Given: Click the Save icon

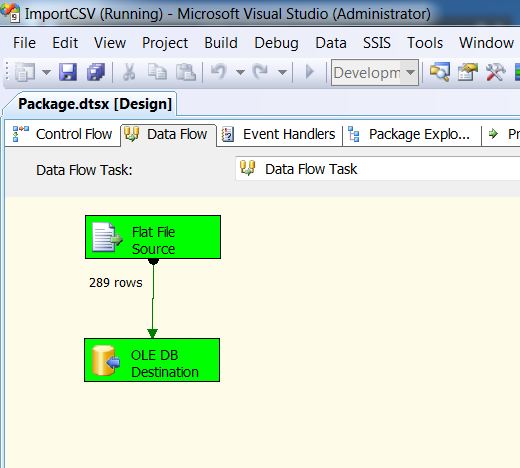Looking at the screenshot, I should click(x=68, y=72).
